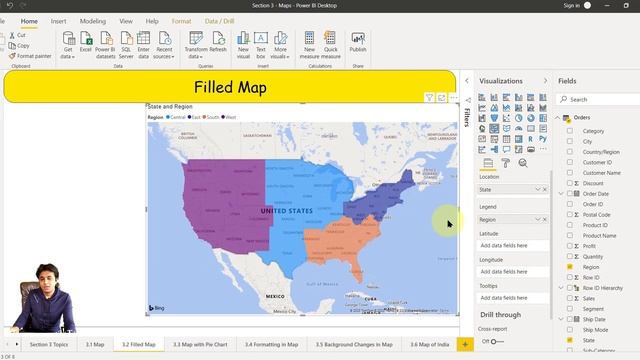Select the pie chart visual
The height and width of the screenshot is (360, 640).
518,118
